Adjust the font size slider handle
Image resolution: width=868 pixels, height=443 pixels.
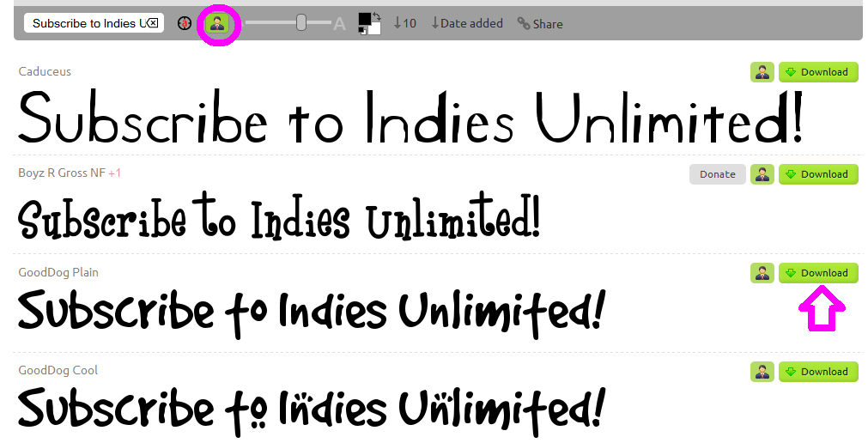click(300, 22)
